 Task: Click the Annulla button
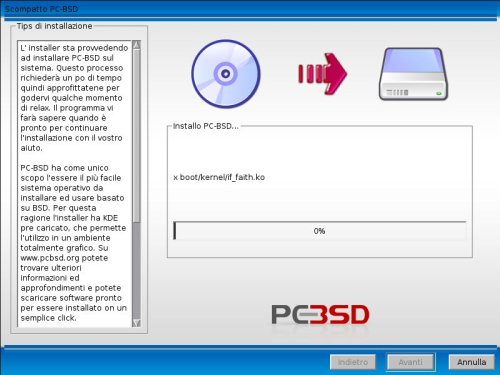[471, 362]
